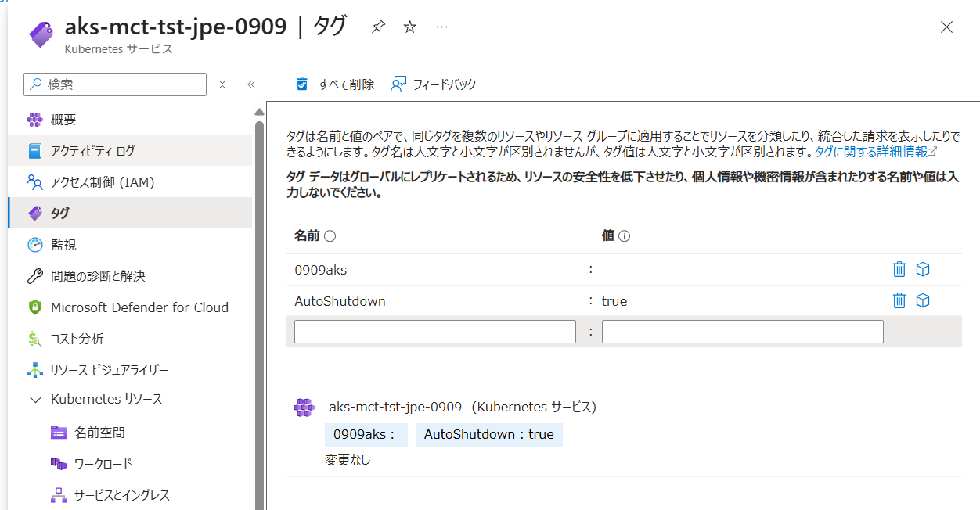Open コスト分析 cost analysis

tap(130, 339)
